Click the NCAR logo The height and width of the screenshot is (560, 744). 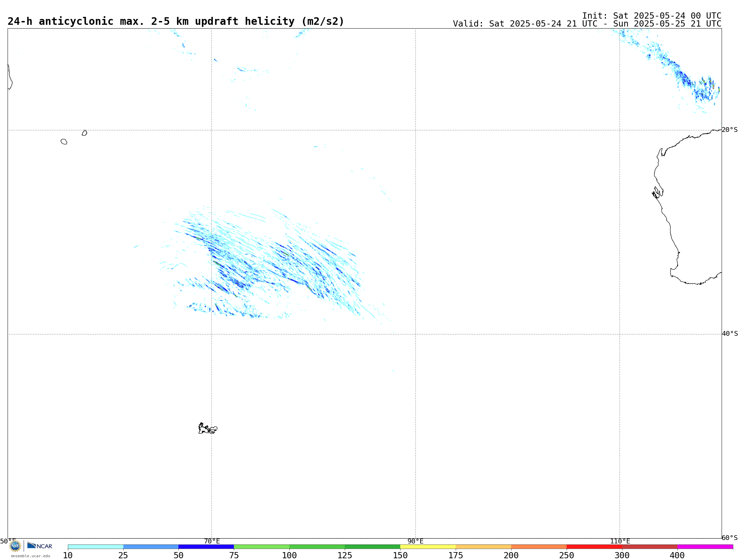point(40,546)
